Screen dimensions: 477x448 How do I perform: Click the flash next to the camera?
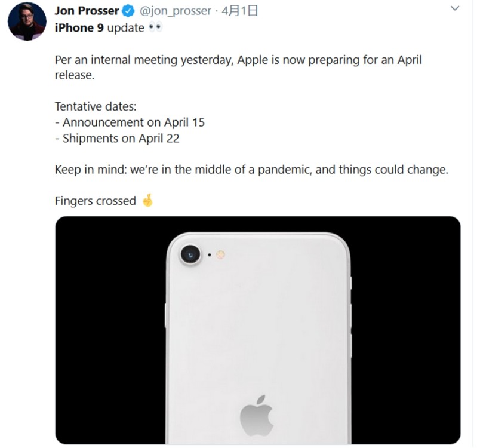(x=221, y=255)
